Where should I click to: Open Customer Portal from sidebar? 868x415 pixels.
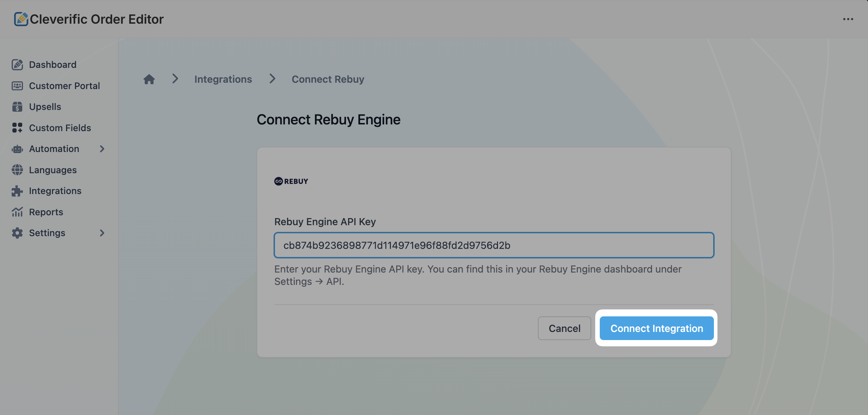point(64,86)
